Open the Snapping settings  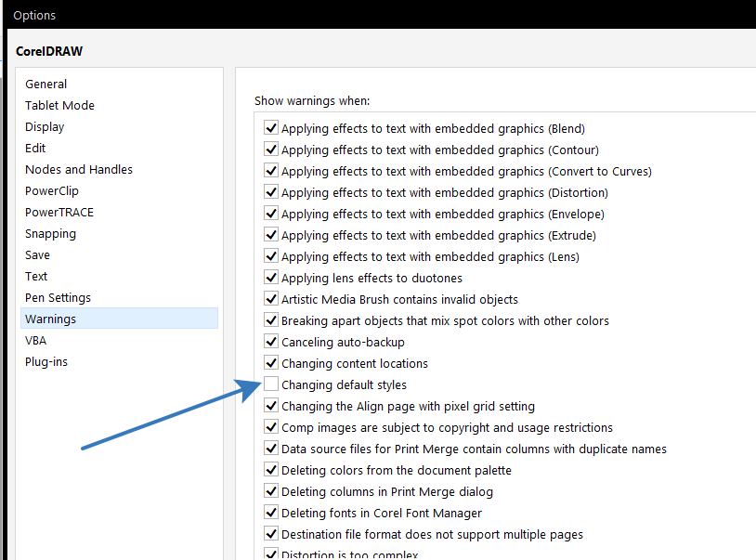click(51, 233)
